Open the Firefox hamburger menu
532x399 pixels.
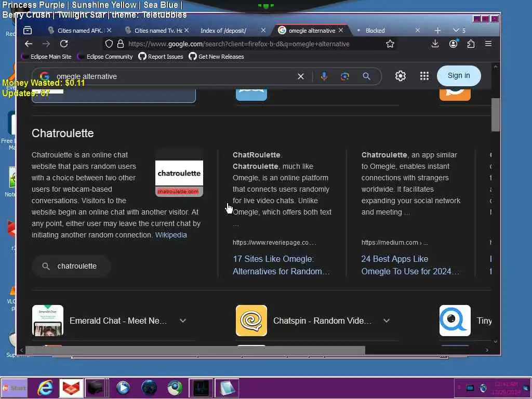pos(488,44)
